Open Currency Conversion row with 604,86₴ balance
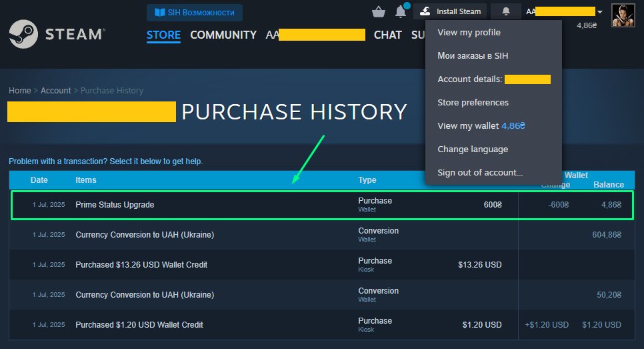The image size is (644, 349). 322,235
